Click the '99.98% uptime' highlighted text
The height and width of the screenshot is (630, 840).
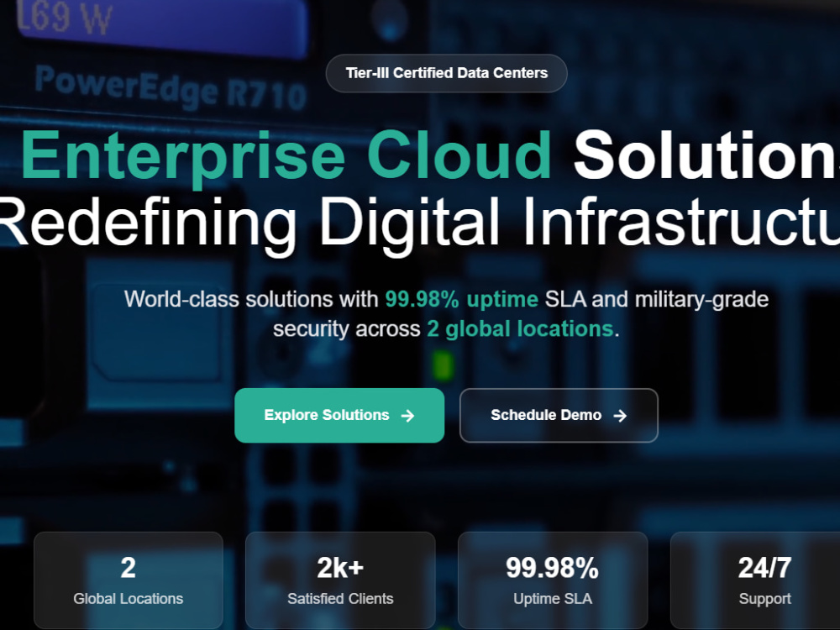pos(461,299)
